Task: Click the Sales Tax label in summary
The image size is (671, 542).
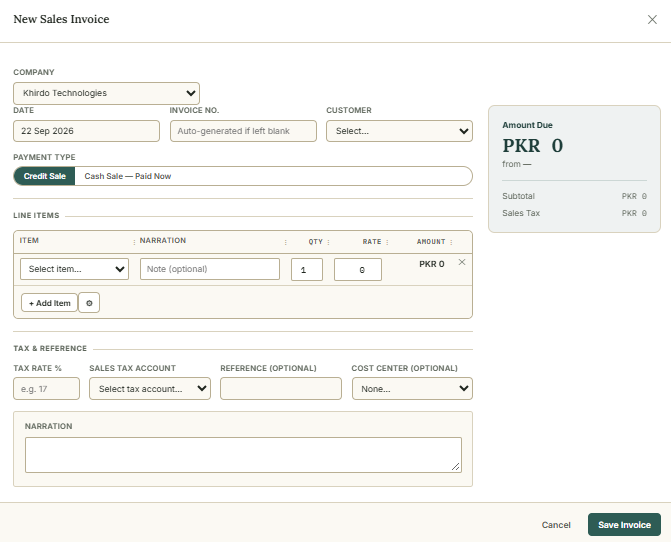Action: pyautogui.click(x=521, y=213)
